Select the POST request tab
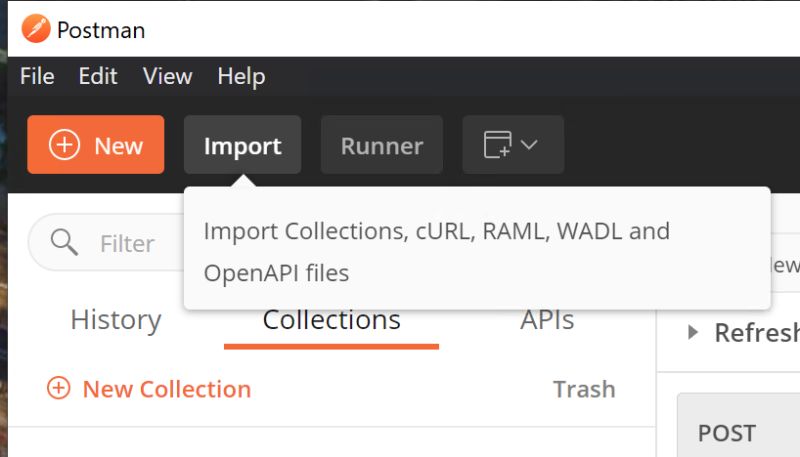 [738, 425]
